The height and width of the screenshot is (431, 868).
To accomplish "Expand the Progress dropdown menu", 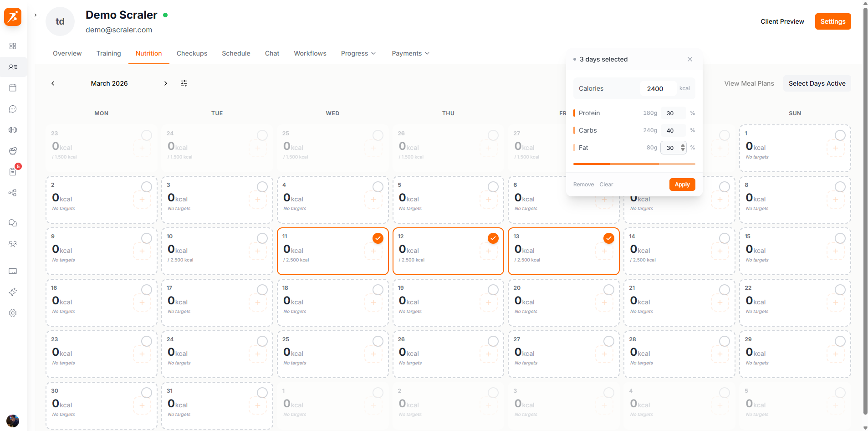I will point(358,53).
